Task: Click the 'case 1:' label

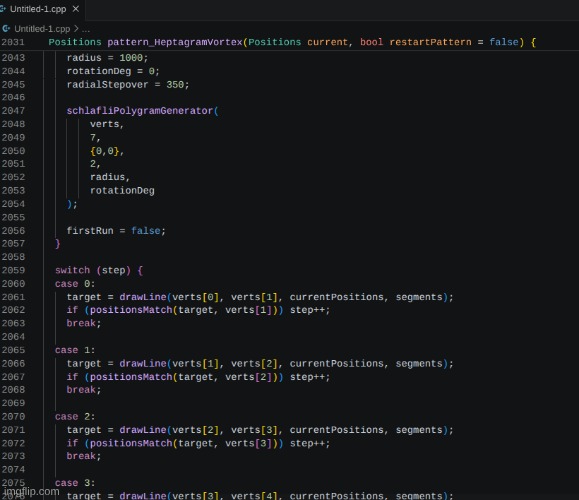Action: (x=75, y=350)
